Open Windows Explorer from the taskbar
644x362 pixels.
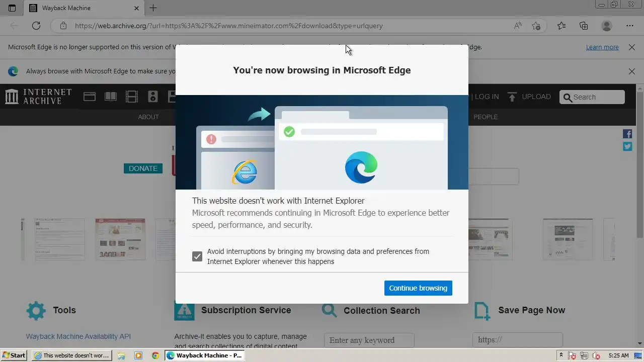[x=121, y=355]
